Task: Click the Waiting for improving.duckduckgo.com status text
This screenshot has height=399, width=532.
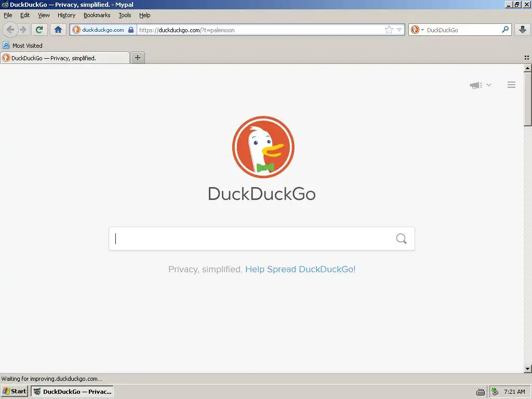Action: coord(51,379)
